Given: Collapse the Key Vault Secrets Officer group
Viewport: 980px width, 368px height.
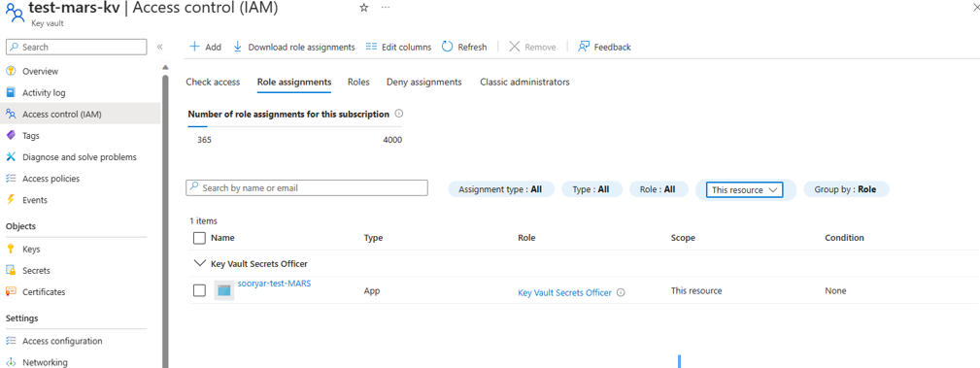Looking at the screenshot, I should tap(199, 264).
